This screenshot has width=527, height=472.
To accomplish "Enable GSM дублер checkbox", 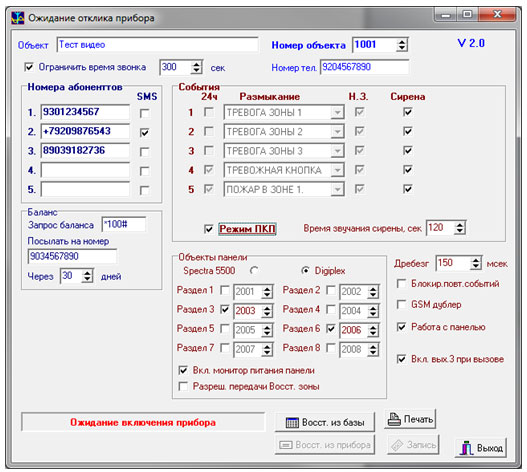I will tap(401, 304).
